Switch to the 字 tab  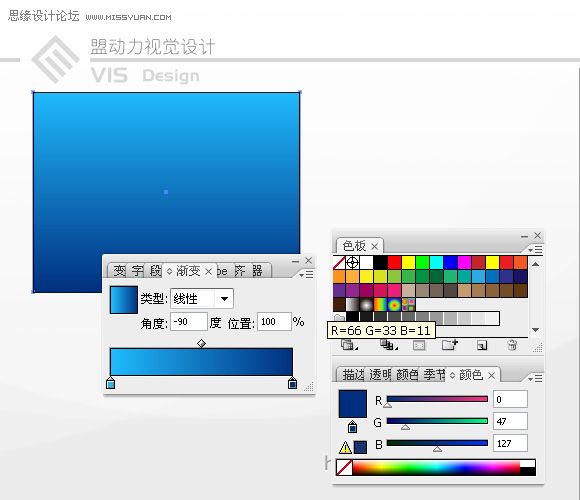[137, 271]
